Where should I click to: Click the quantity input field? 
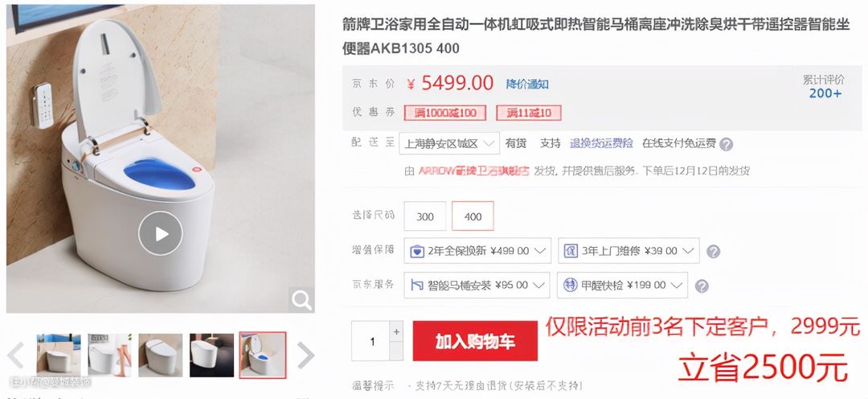371,341
